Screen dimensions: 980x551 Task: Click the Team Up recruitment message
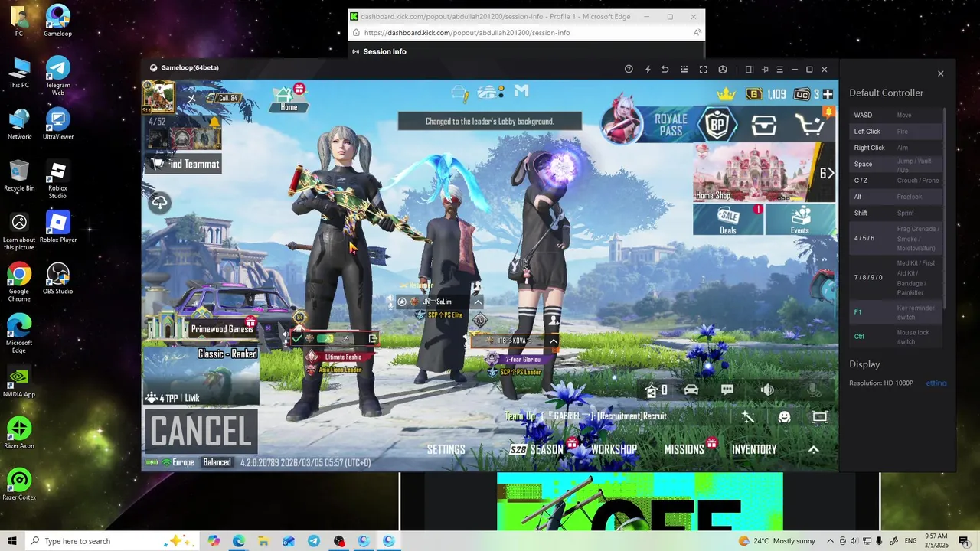point(586,416)
